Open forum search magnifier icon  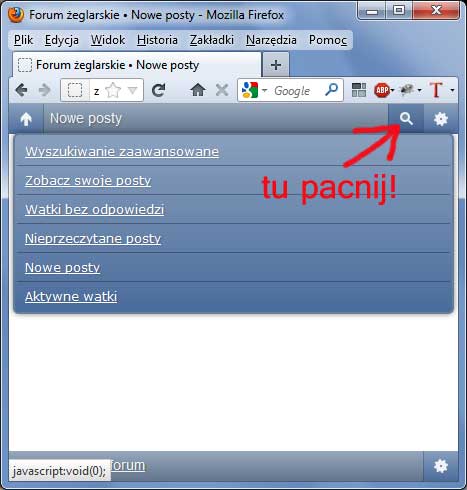tap(406, 119)
